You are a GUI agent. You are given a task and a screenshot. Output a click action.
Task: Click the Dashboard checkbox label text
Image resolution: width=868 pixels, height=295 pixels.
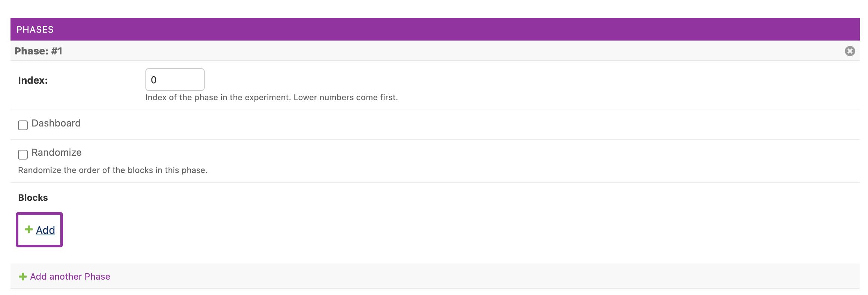(x=56, y=123)
